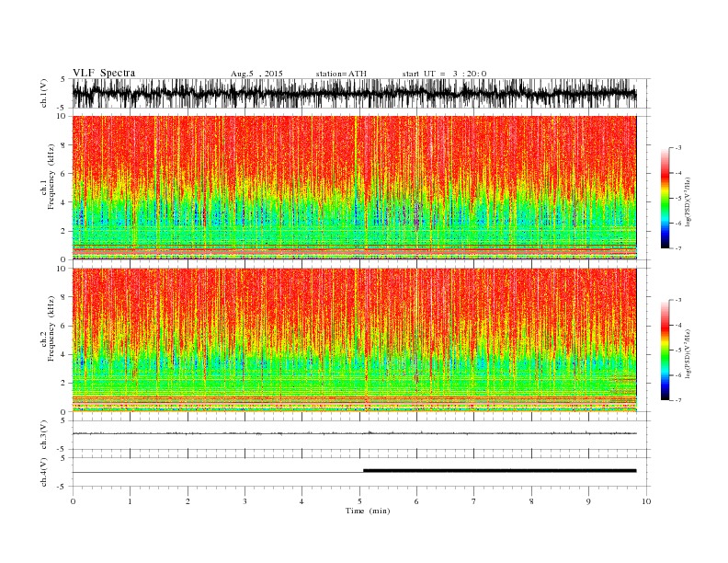The image size is (728, 563).
Task: Click the "ch.4(V)" axis label
Action: click(x=44, y=472)
